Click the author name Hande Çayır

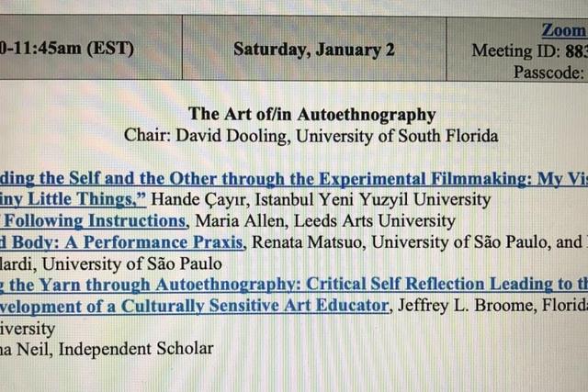tap(200, 200)
